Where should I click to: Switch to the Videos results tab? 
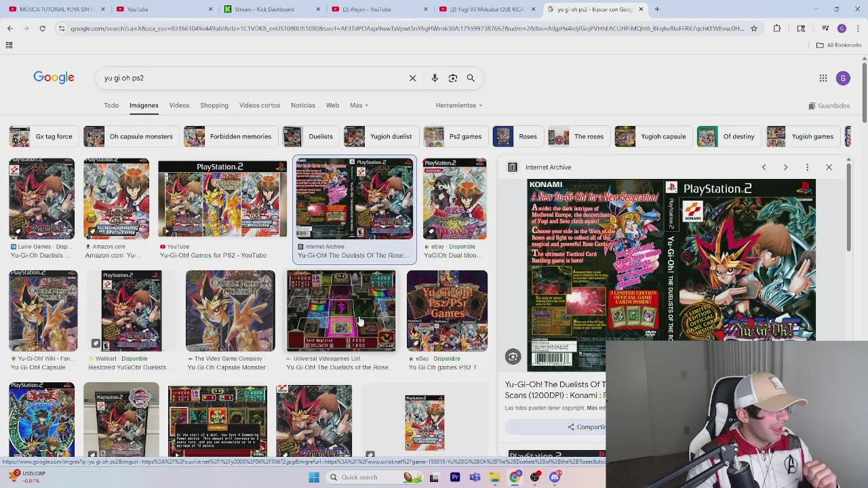pyautogui.click(x=179, y=105)
